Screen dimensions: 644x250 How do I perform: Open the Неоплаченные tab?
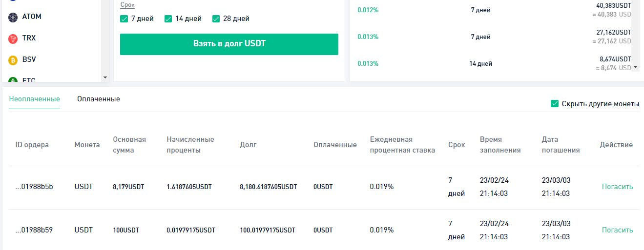click(34, 99)
